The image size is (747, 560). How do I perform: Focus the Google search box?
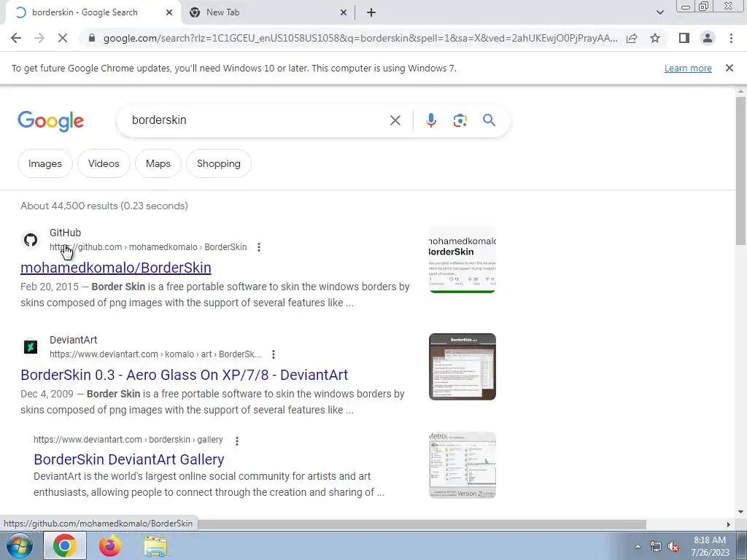click(258, 120)
